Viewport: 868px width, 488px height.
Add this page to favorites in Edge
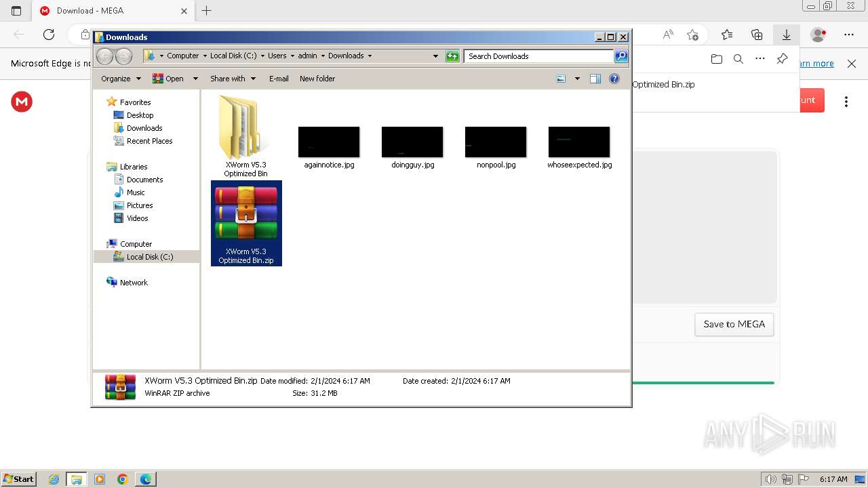click(x=692, y=35)
